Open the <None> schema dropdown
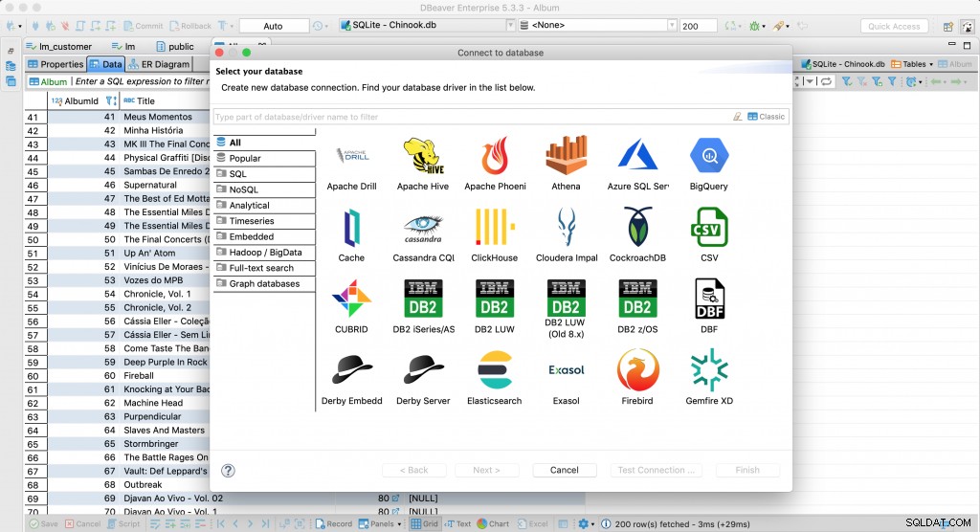The width and height of the screenshot is (980, 532). 597,25
